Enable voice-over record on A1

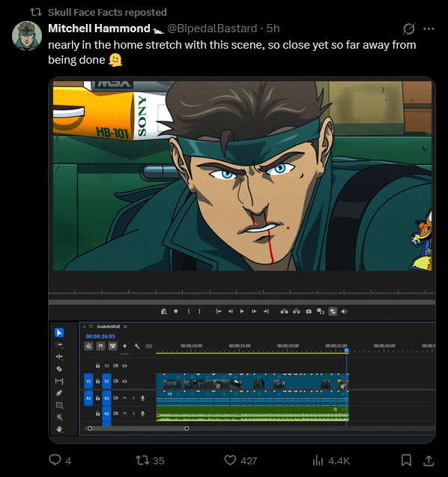142,398
